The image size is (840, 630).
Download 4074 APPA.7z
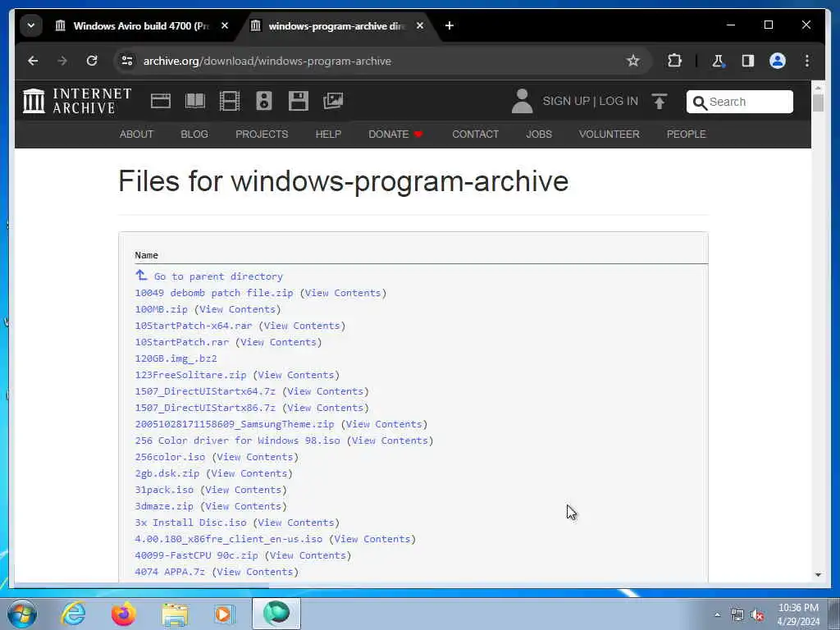tap(170, 572)
